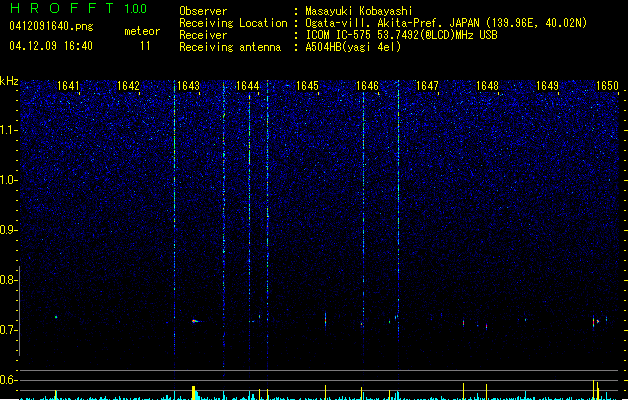Click the 1642 time marker label
629x400 pixels.
[128, 86]
